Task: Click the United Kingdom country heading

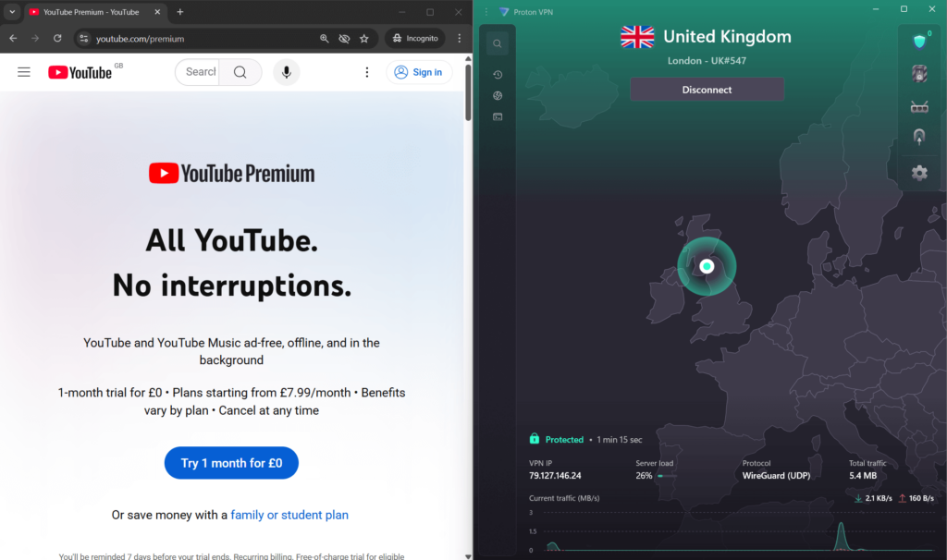Action: pos(727,37)
